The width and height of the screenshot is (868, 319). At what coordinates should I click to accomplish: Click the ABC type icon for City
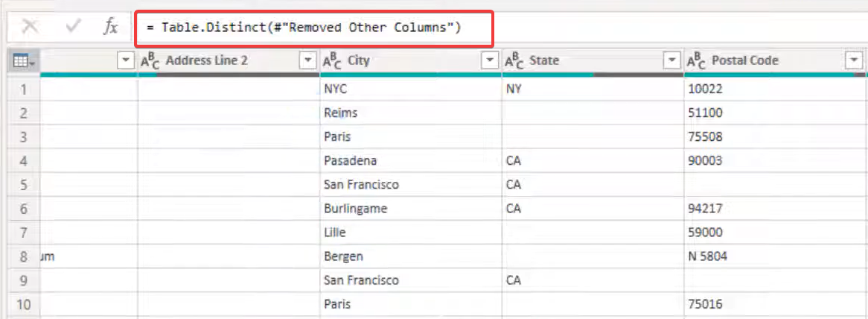tap(332, 61)
